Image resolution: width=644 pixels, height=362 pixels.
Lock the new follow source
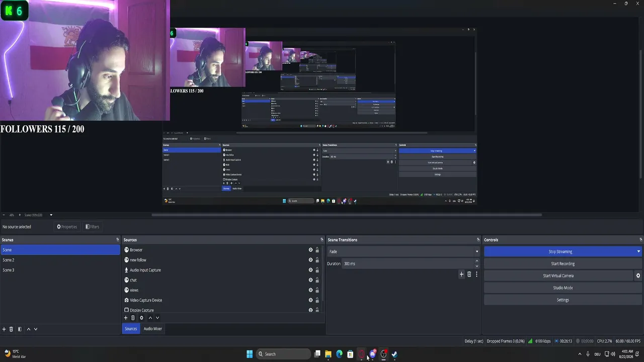coord(317,260)
